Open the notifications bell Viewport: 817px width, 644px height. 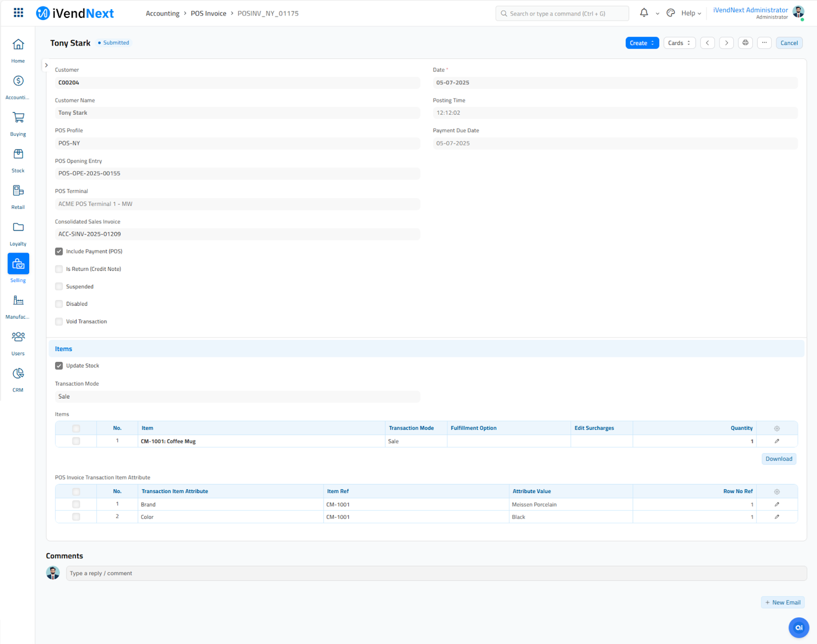tap(644, 13)
